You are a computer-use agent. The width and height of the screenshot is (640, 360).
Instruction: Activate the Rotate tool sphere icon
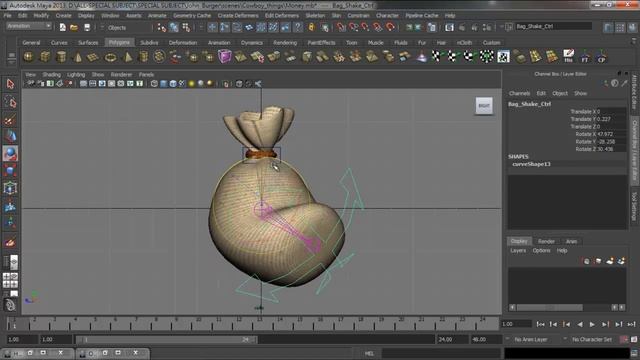10,153
